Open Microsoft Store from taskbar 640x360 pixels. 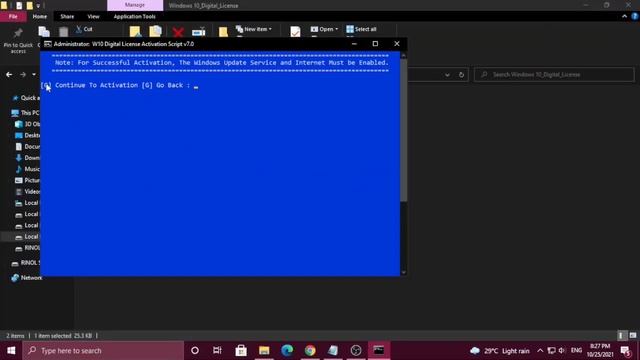click(241, 351)
